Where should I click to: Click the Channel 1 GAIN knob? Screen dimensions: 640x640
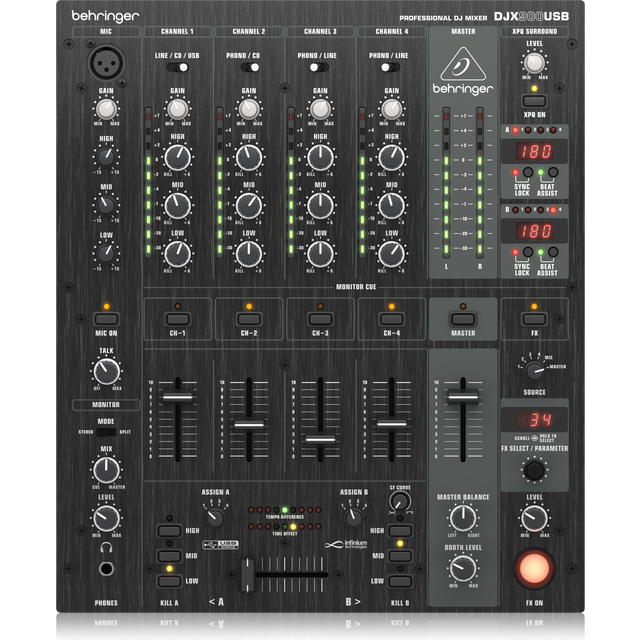coord(178,109)
